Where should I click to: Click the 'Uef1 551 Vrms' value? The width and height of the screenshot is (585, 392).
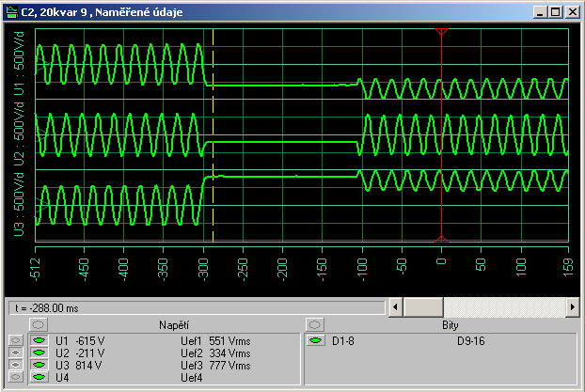tap(215, 341)
